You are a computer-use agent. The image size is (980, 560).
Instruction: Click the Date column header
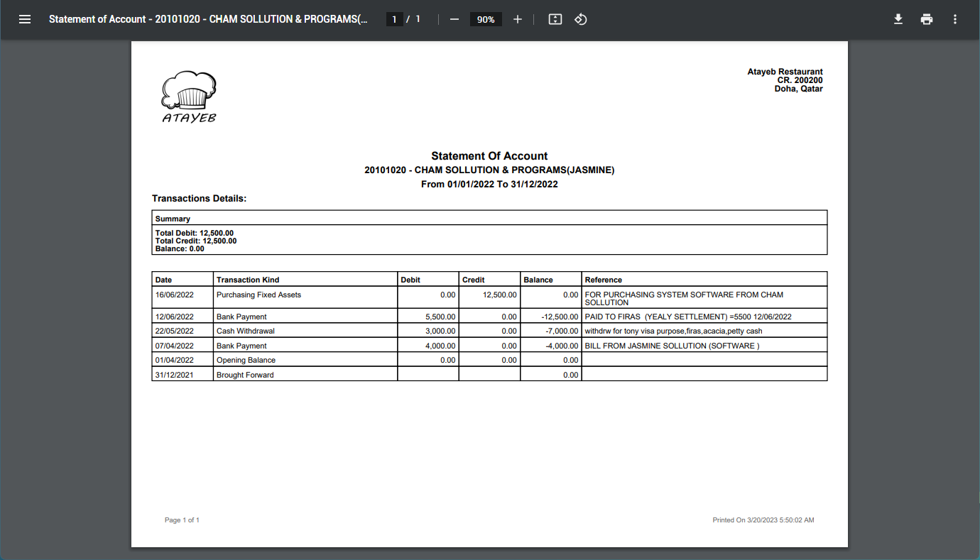point(183,280)
